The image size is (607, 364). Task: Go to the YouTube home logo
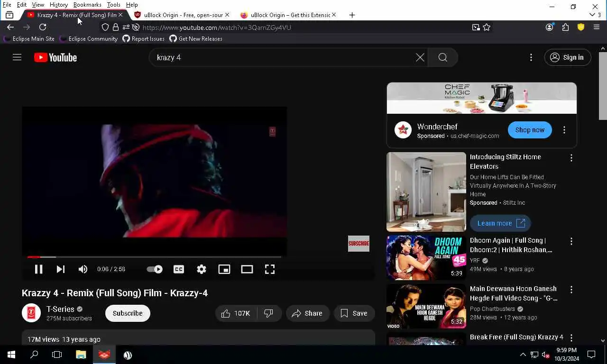(55, 57)
